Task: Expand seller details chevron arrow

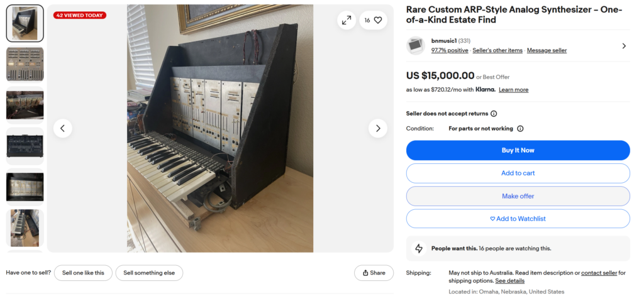Action: (623, 46)
